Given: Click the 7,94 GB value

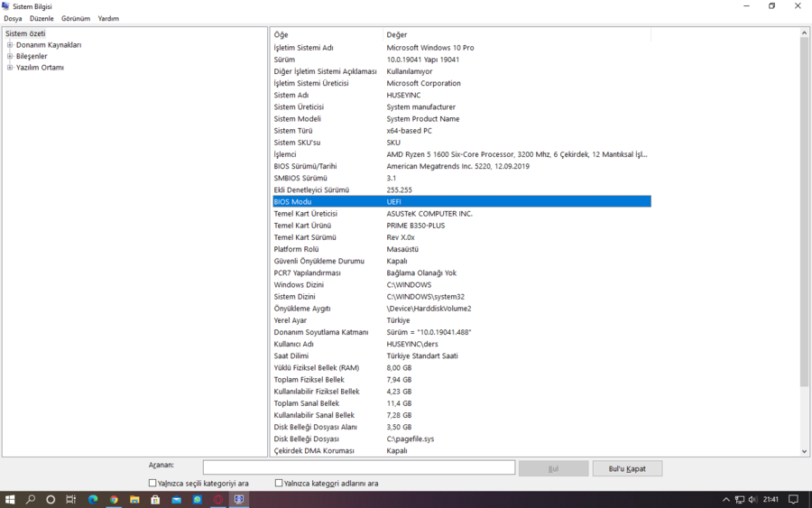Looking at the screenshot, I should tap(400, 380).
